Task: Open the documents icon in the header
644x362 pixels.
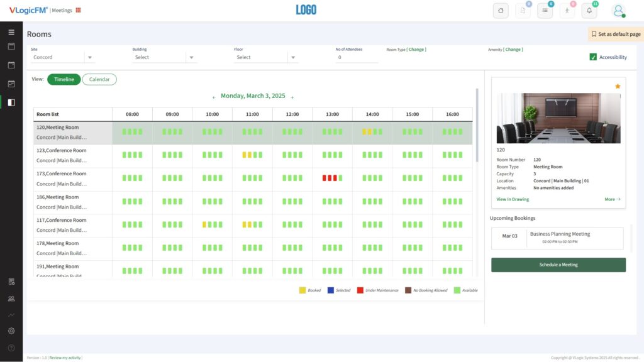Action: [523, 10]
